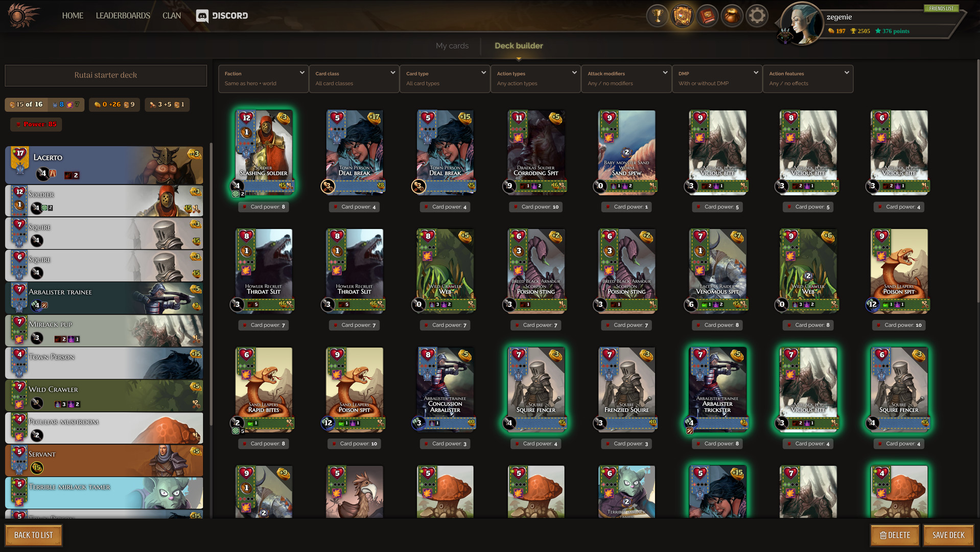Screen dimensions: 980x552
Task: Open the FRIENDS LIST panel
Action: point(942,8)
